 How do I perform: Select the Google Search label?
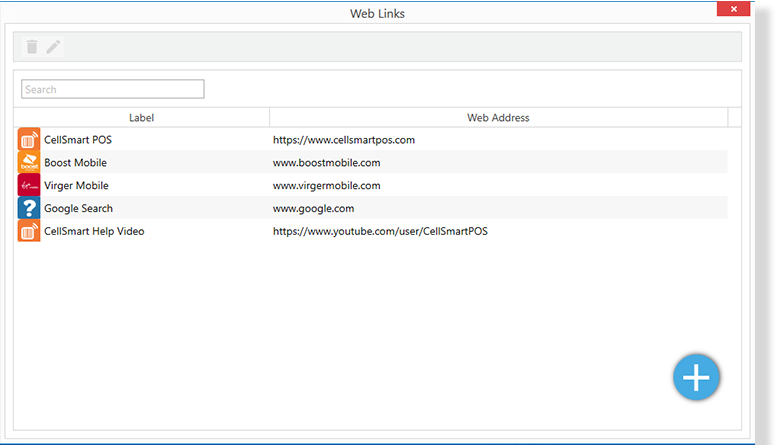point(78,208)
